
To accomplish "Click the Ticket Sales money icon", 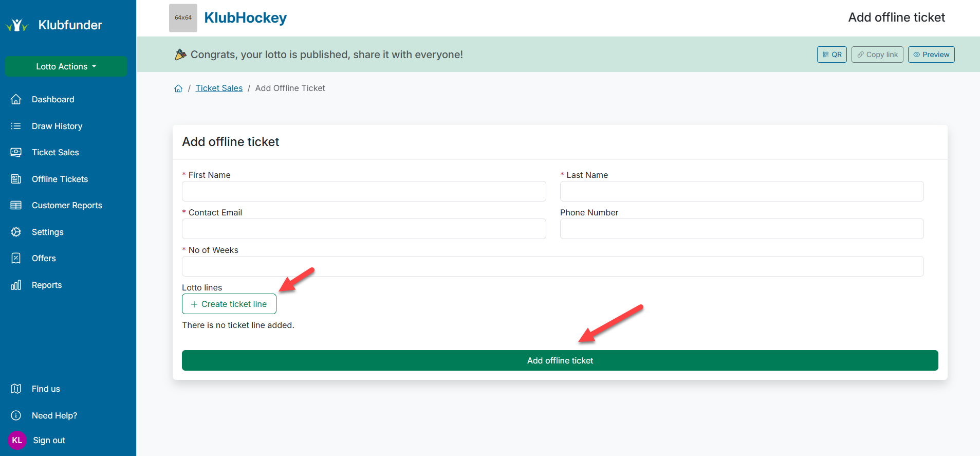I will coord(16,152).
